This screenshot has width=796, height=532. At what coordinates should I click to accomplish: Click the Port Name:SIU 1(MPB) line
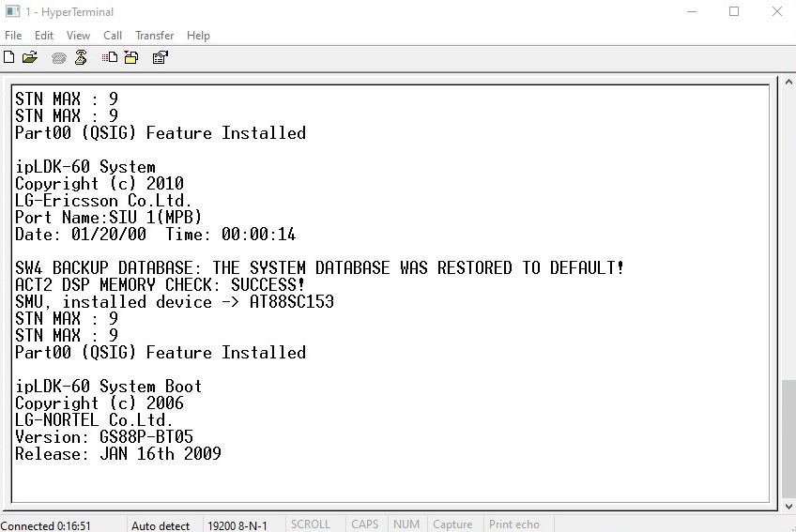108,217
